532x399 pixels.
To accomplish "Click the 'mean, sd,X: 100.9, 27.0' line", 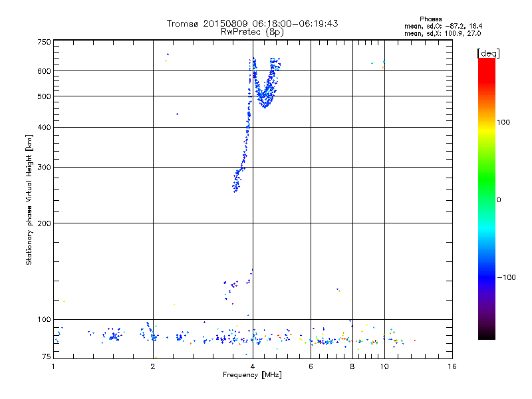I will coord(442,33).
